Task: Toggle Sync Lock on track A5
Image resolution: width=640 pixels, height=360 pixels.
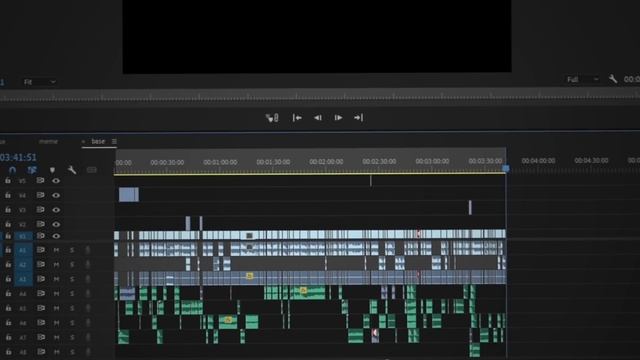Action: pyautogui.click(x=40, y=308)
